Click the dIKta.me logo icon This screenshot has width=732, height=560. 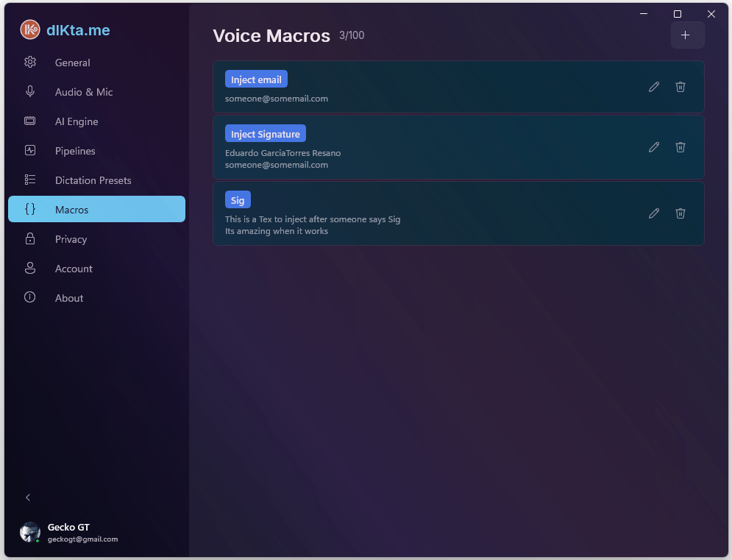click(x=28, y=29)
